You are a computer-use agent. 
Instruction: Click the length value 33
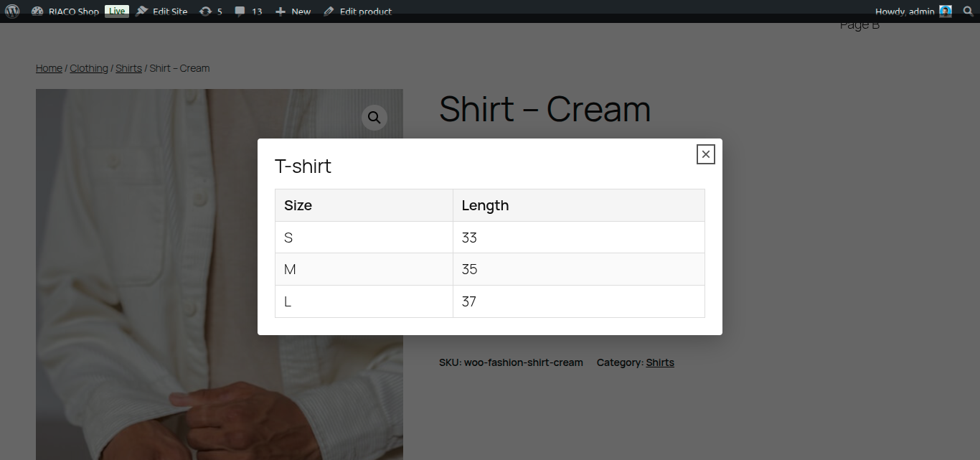(x=469, y=238)
